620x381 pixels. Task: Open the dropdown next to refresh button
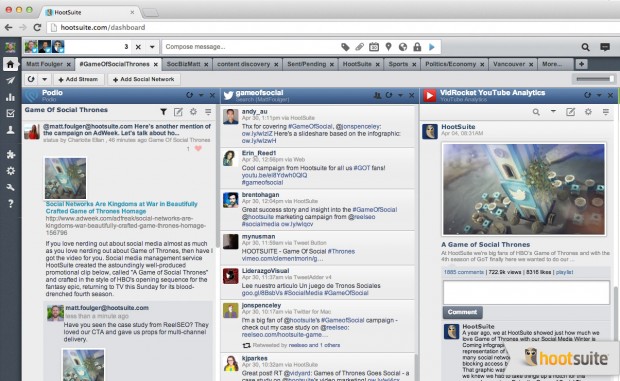pos(44,79)
